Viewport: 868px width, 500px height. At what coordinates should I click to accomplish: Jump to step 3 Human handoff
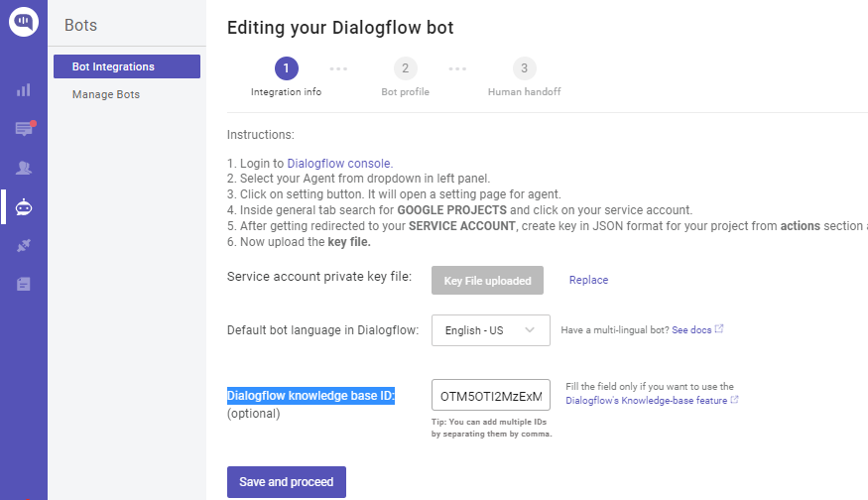point(524,68)
